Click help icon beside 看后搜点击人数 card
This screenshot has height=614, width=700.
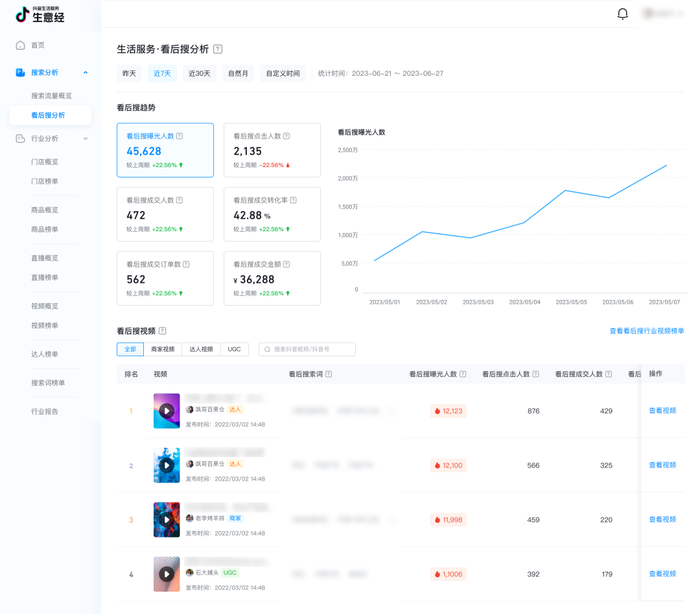286,136
